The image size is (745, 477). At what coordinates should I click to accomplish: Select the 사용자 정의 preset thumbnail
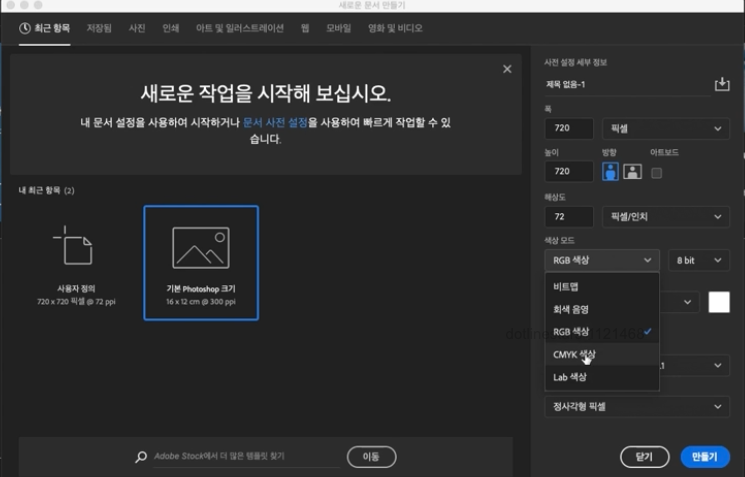76,264
